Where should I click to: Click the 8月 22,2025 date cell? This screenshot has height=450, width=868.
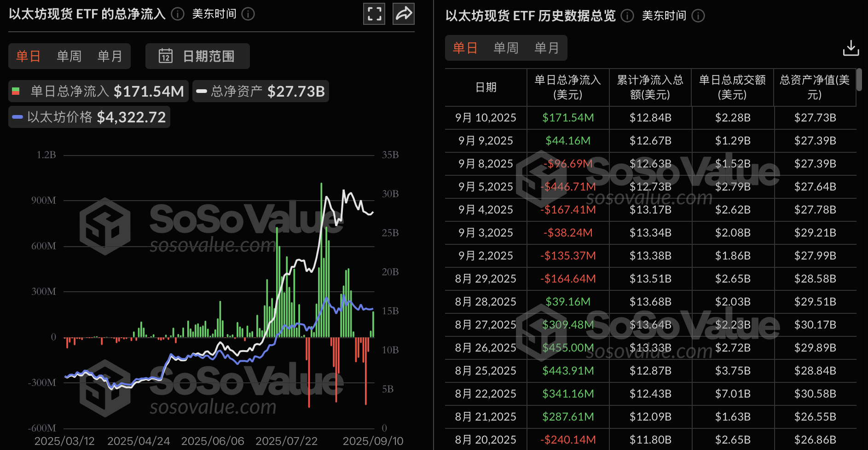click(486, 394)
